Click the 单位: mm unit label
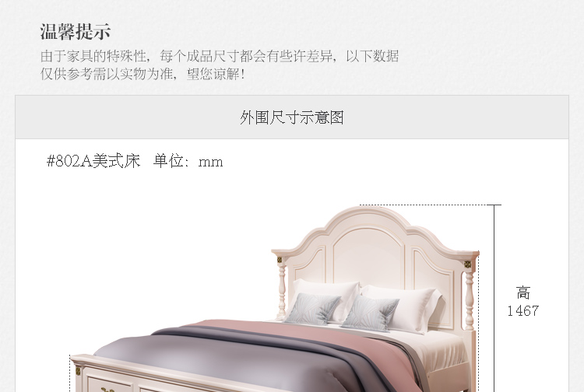584x392 pixels. 188,161
